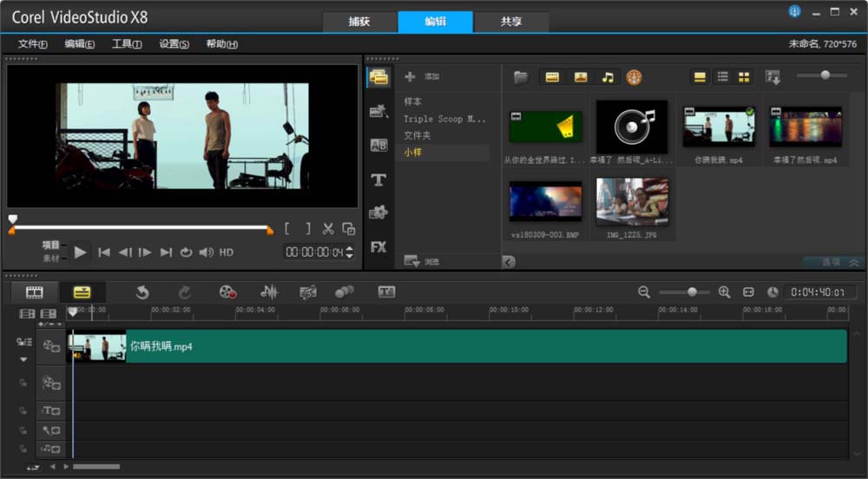Open the 工具(T) menu
The width and height of the screenshot is (868, 479).
click(127, 43)
